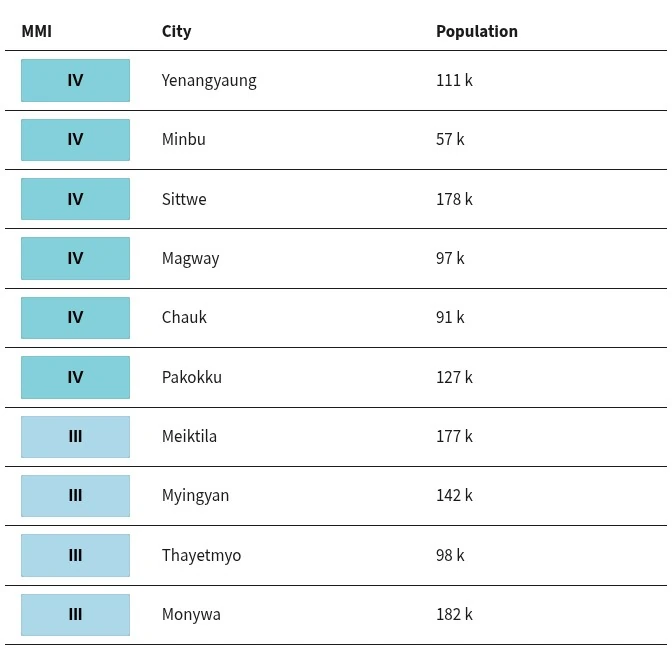This screenshot has height=660, width=672.
Task: Click the MMI column header
Action: (x=37, y=31)
